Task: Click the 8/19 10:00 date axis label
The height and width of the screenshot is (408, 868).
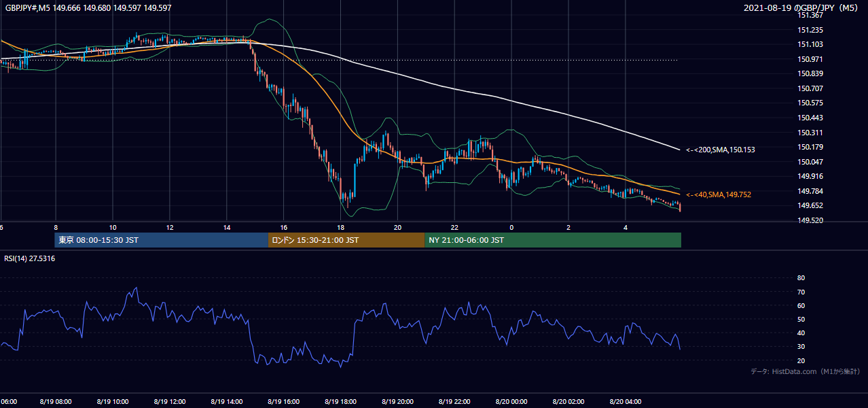Action: (x=111, y=402)
